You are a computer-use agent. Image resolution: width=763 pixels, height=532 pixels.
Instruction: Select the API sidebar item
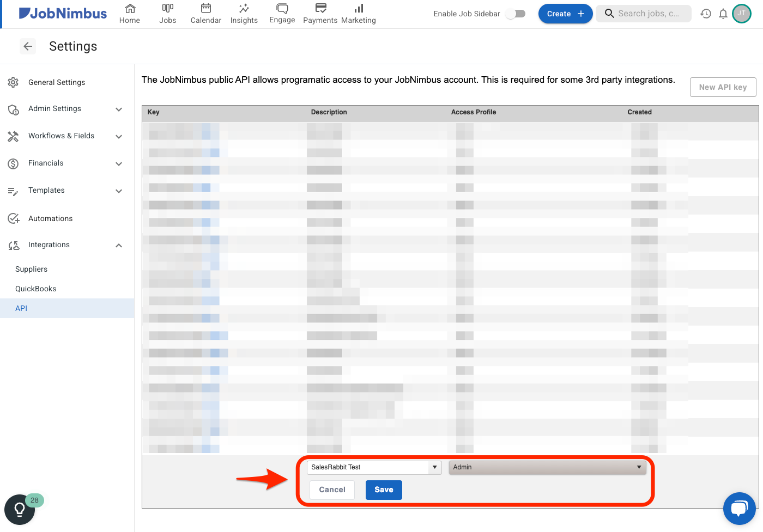[67, 308]
